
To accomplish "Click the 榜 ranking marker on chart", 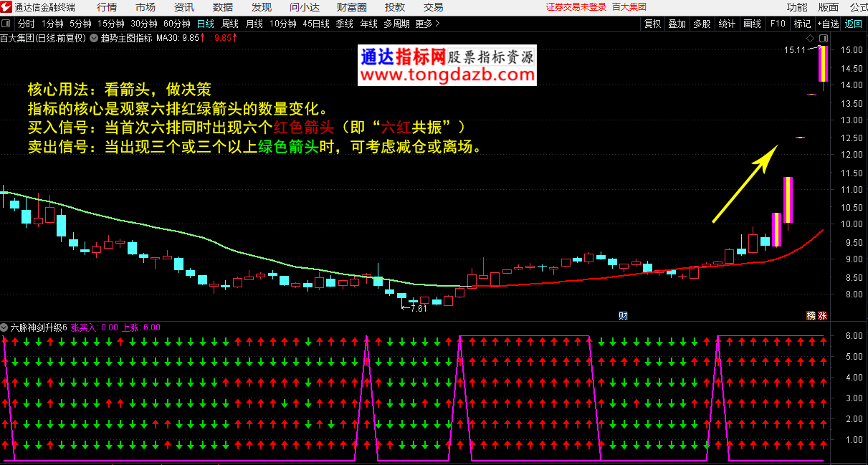I will point(811,315).
